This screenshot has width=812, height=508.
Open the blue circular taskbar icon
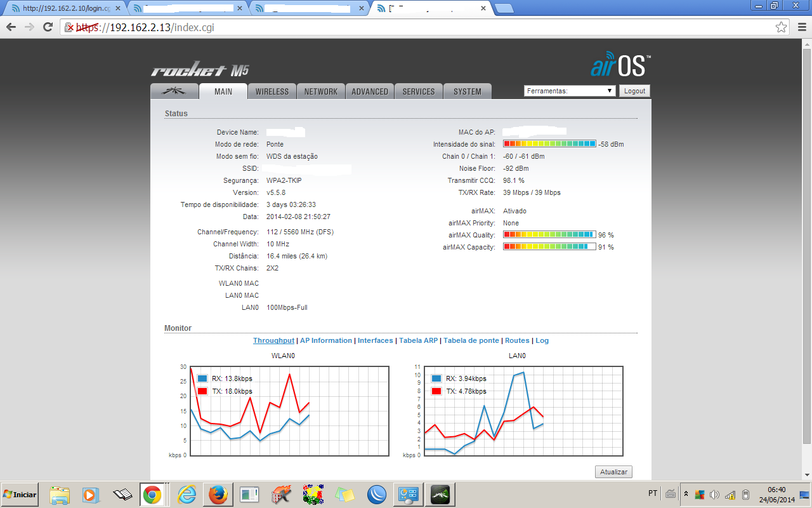(x=377, y=494)
